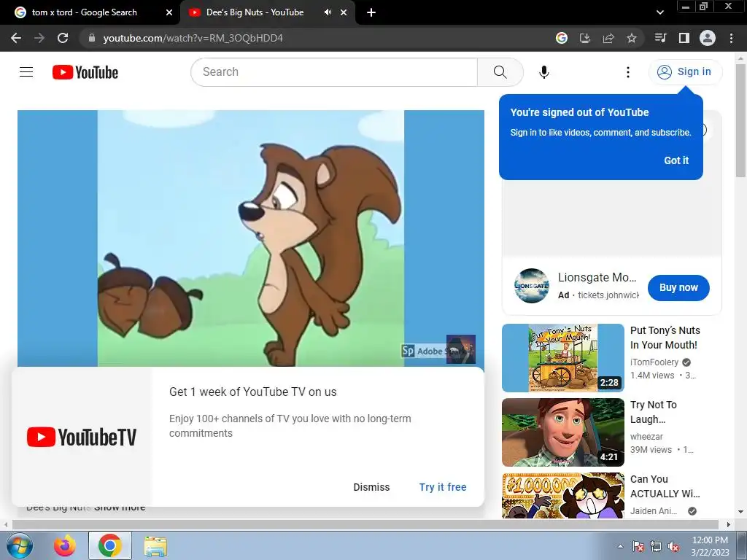The height and width of the screenshot is (560, 747).
Task: Reload the page with refresh icon
Action: tap(63, 38)
